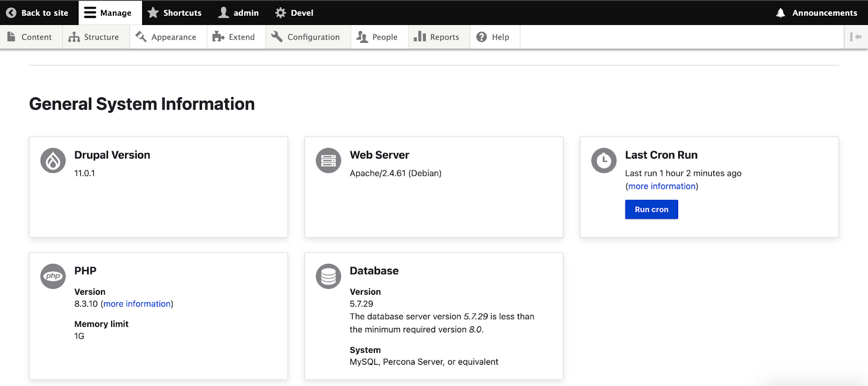Click the People users icon
The image size is (868, 386).
[362, 37]
